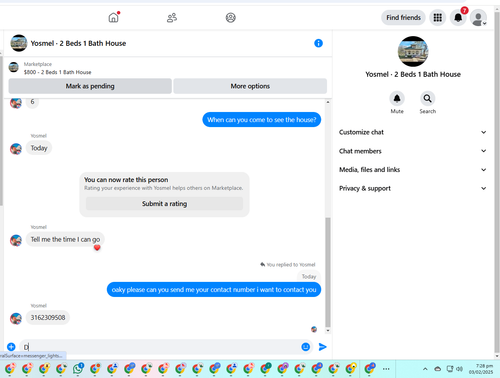
Task: Click the Submit a rating button
Action: (164, 204)
